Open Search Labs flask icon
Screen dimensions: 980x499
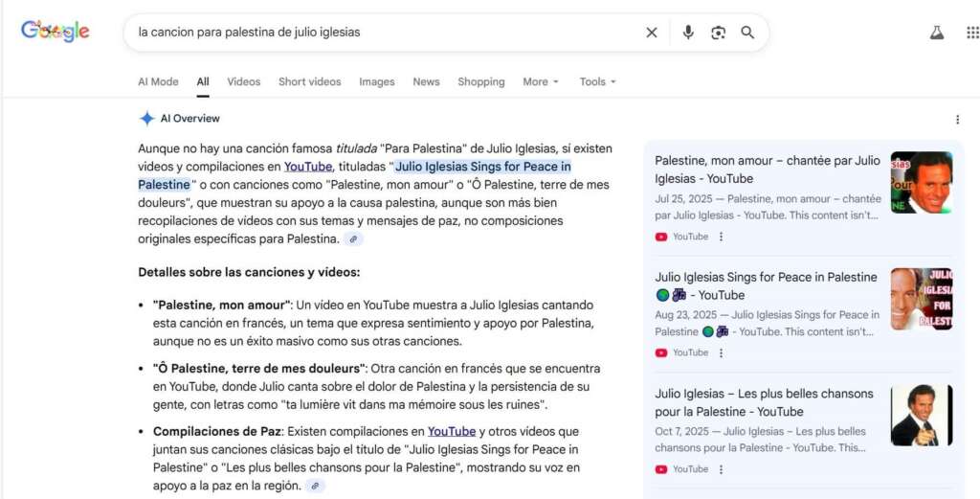936,33
